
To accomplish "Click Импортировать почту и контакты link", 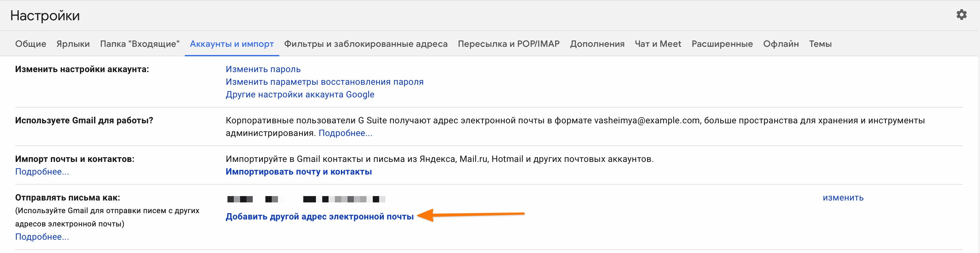I will coord(299,171).
